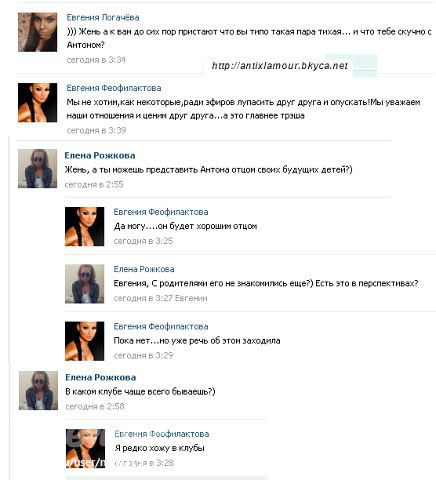The image size is (436, 480).
Task: Click the name link Евгения Логачёва
Action: tap(103, 17)
